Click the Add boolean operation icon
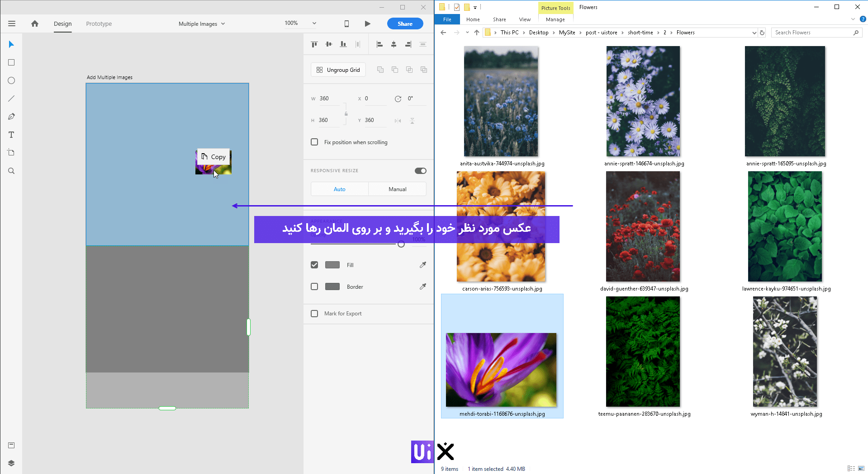This screenshot has height=474, width=868. click(380, 70)
